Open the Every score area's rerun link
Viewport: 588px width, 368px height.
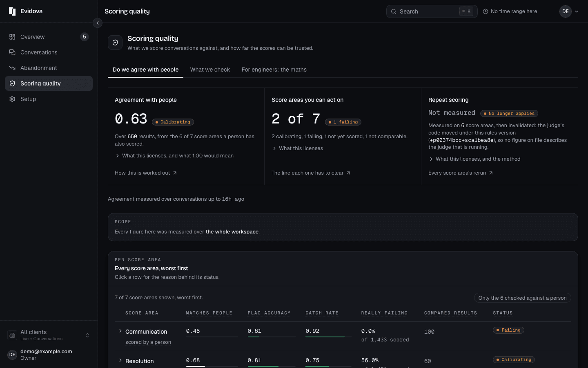coord(461,173)
